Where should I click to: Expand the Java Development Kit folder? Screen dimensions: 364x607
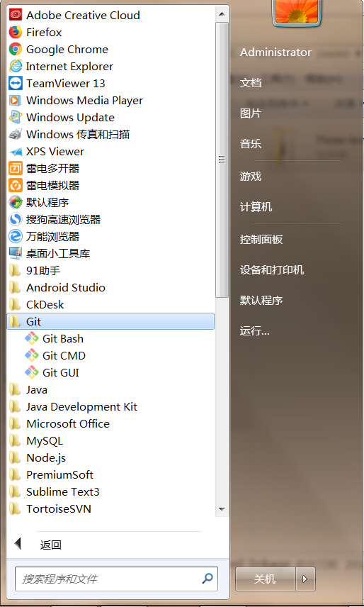pyautogui.click(x=110, y=407)
